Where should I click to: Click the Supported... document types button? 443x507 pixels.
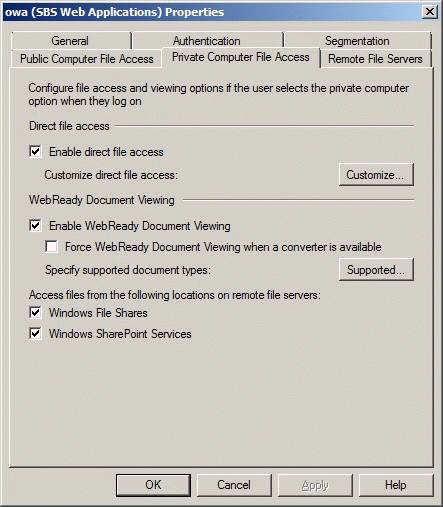(376, 269)
